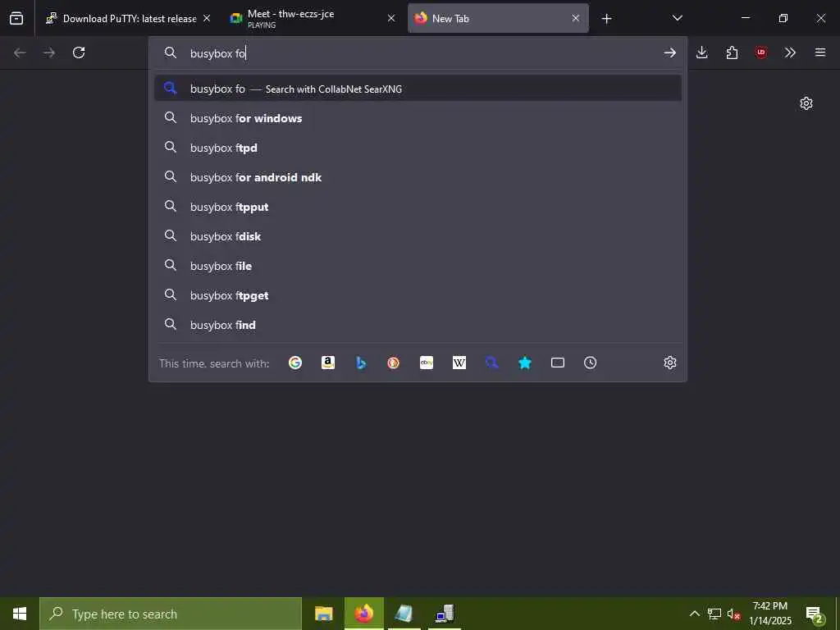Search this time with Google
The height and width of the screenshot is (630, 840).
click(295, 363)
